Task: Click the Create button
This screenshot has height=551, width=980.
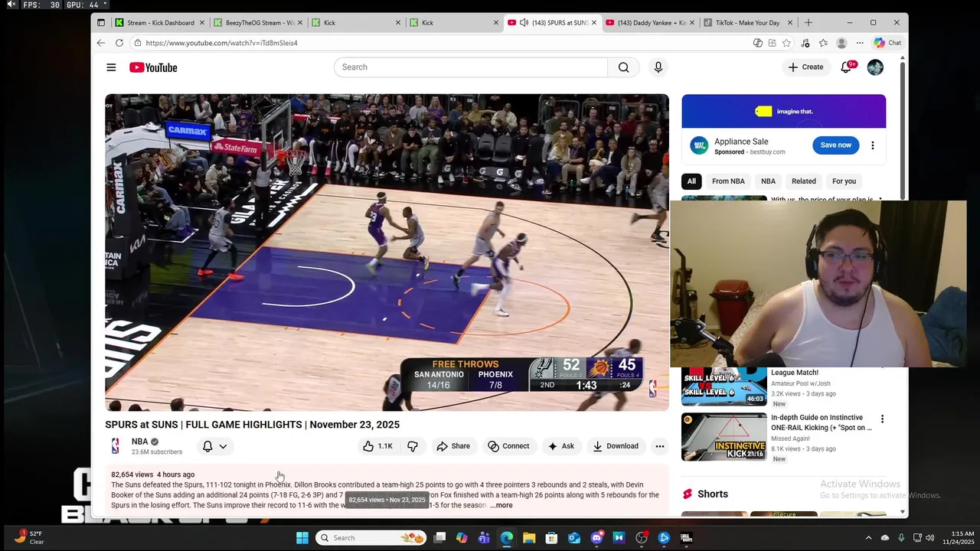Action: [805, 67]
